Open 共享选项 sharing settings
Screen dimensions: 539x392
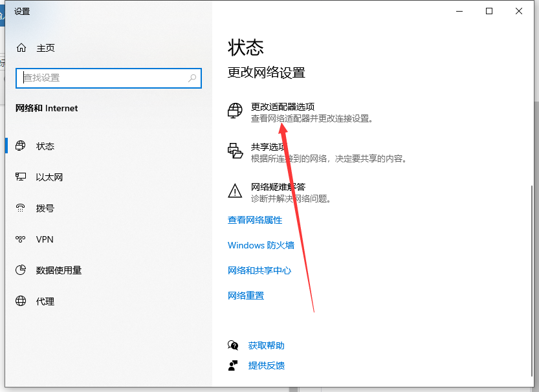[268, 147]
